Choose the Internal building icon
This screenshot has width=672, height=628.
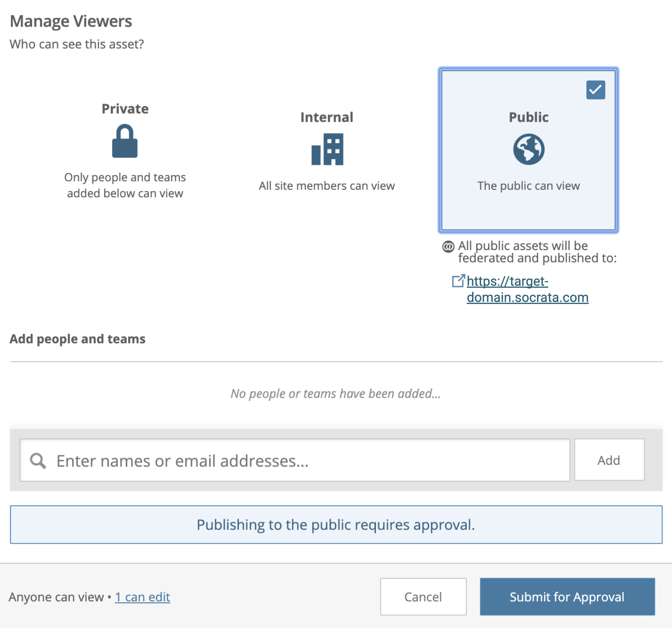(327, 149)
